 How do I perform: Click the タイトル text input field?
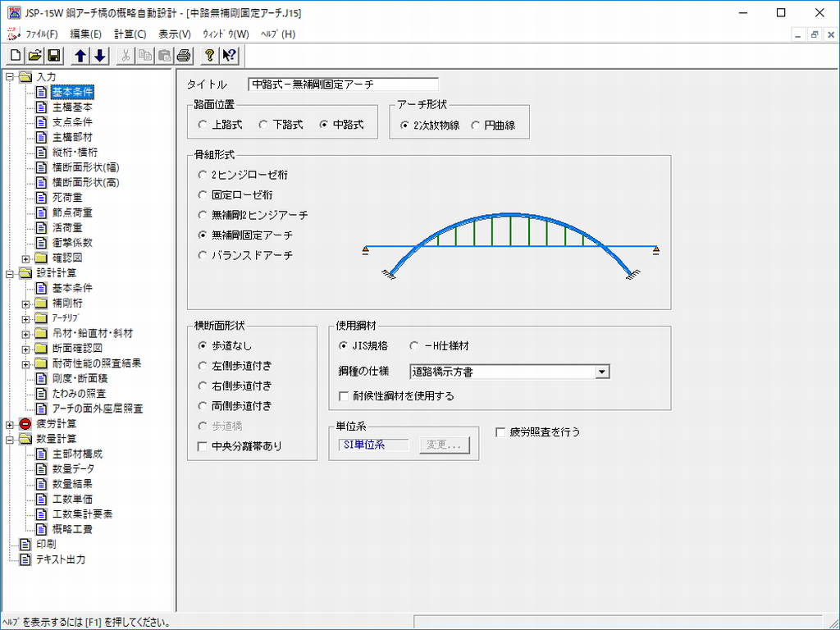(x=343, y=84)
